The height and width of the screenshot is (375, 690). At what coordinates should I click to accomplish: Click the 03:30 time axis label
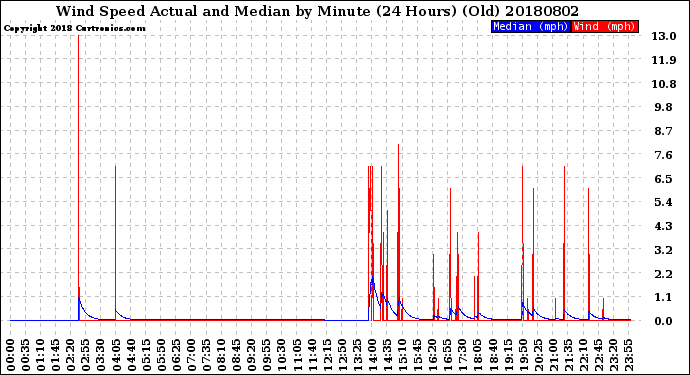pos(101,355)
